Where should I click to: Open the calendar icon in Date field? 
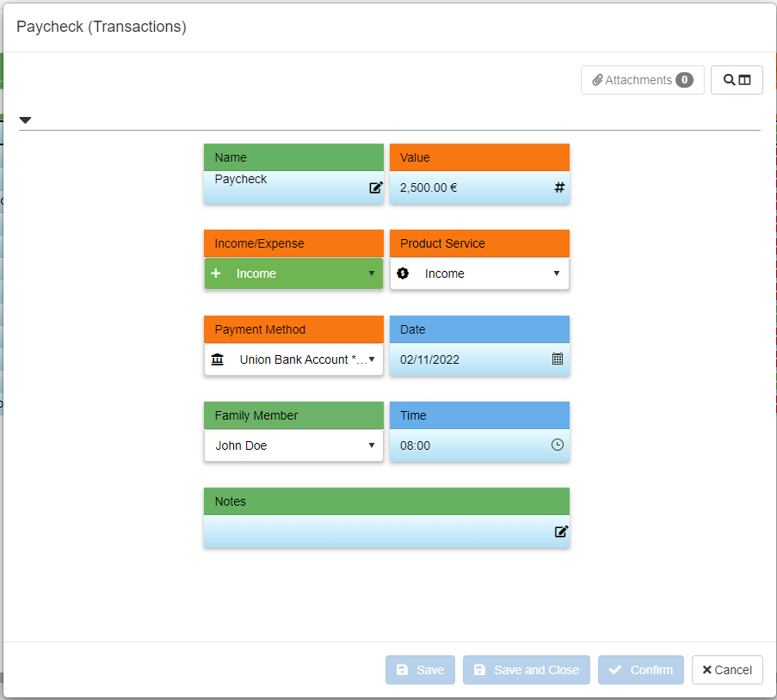pyautogui.click(x=558, y=359)
